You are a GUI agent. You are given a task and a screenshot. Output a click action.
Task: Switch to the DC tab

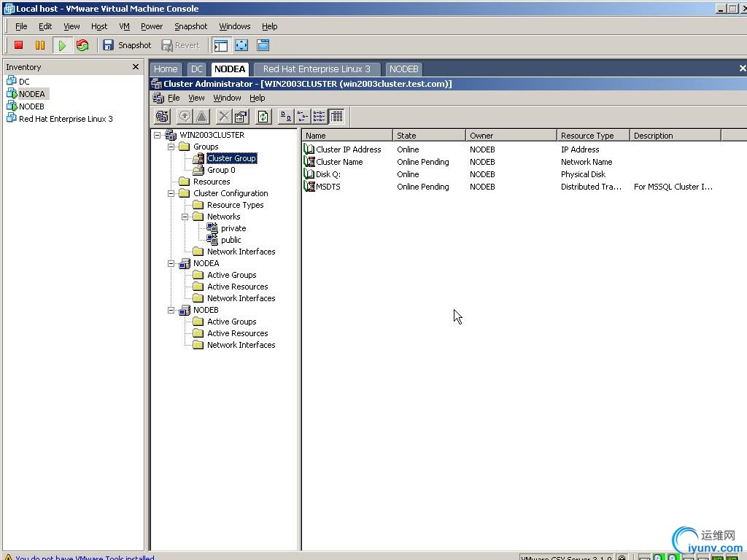(197, 69)
